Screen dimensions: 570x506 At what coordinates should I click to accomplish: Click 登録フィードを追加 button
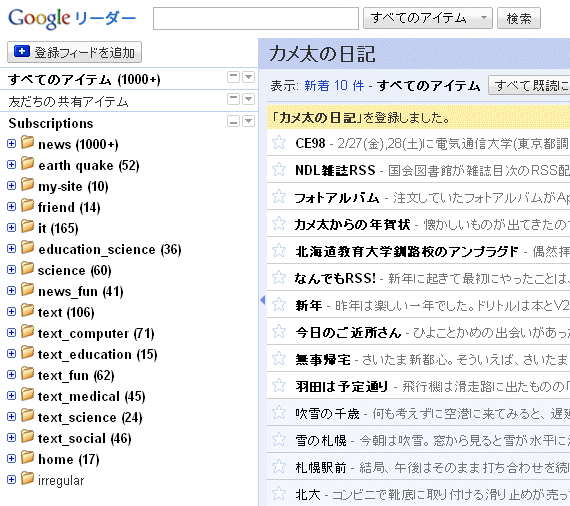tap(75, 52)
